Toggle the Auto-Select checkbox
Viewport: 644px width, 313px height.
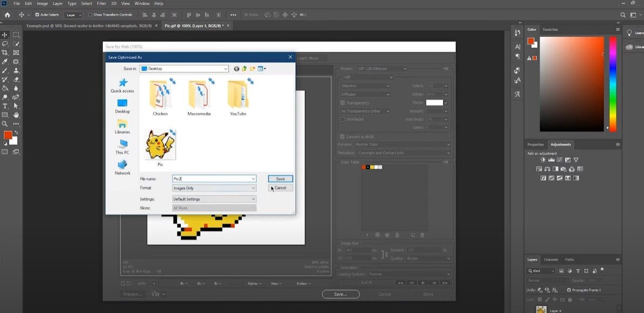pyautogui.click(x=37, y=15)
